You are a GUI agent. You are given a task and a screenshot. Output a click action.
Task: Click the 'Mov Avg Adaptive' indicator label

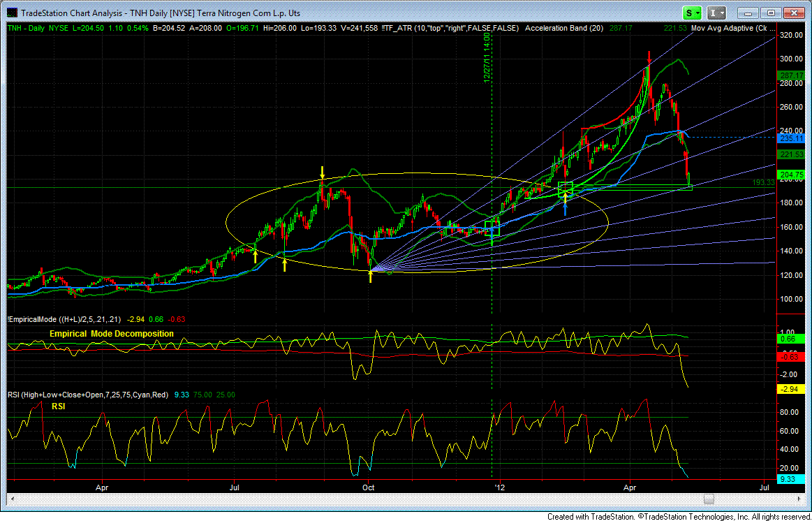[x=733, y=29]
